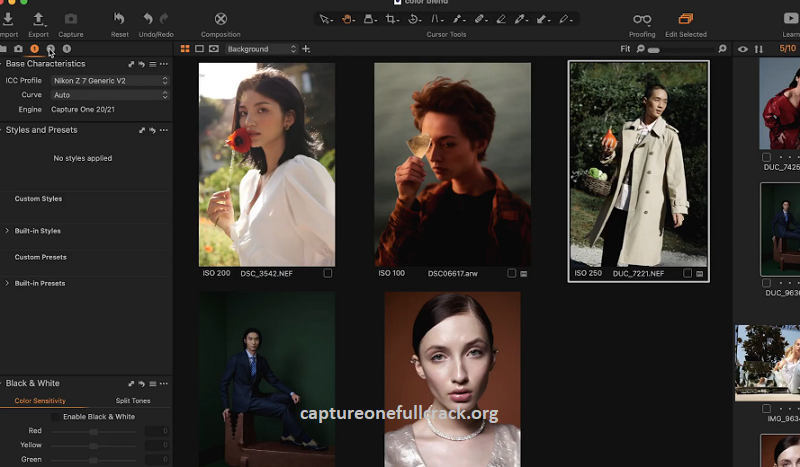Adjust the Yellow color sensitivity slider

click(x=93, y=446)
